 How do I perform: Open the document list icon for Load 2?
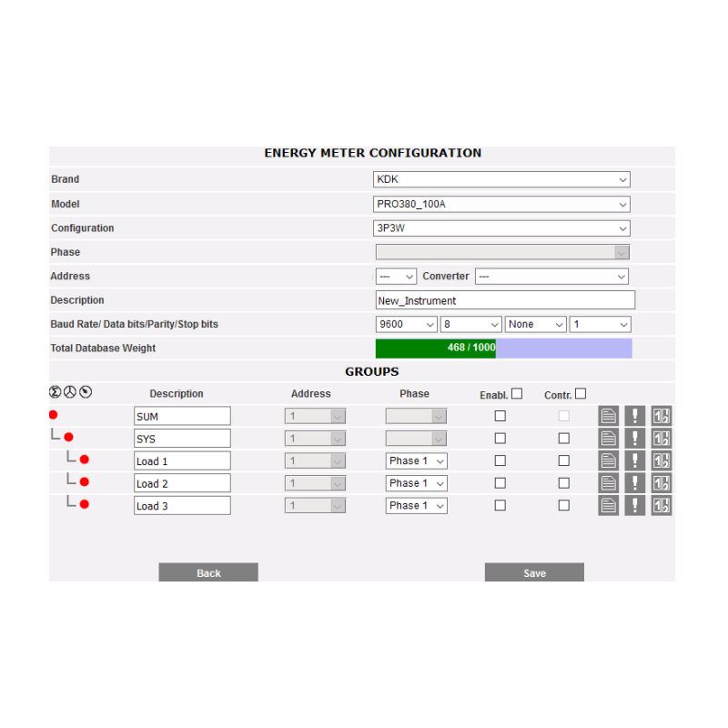[608, 483]
